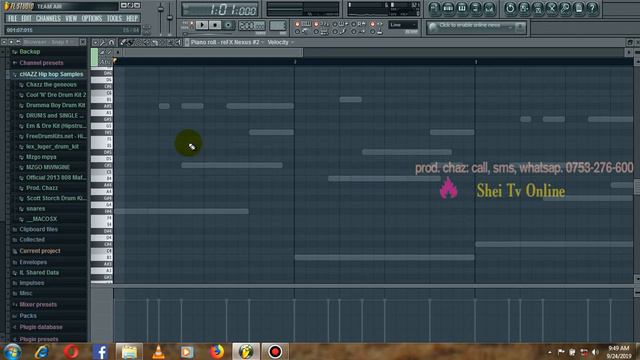The width and height of the screenshot is (640, 360).
Task: Open the piano roll shortcut icon
Action: click(462, 8)
